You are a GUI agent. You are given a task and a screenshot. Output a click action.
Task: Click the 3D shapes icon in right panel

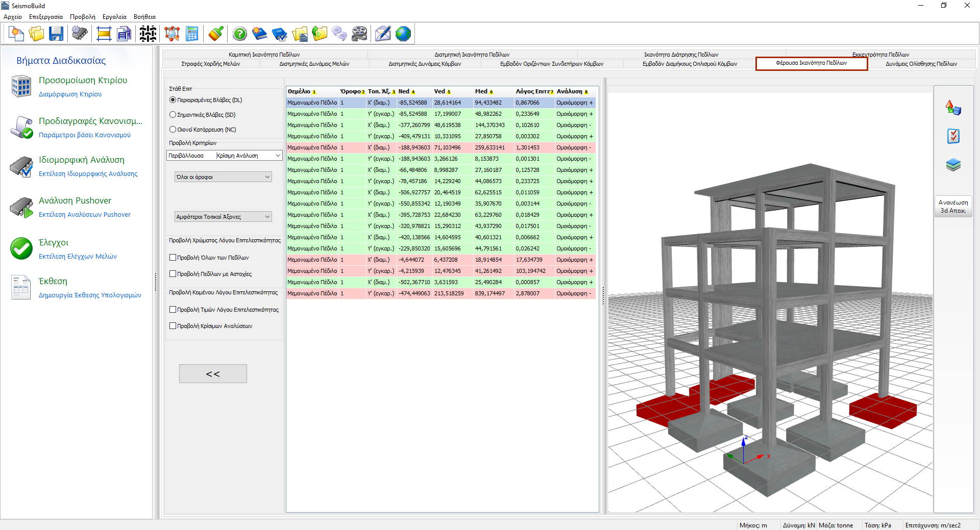953,108
